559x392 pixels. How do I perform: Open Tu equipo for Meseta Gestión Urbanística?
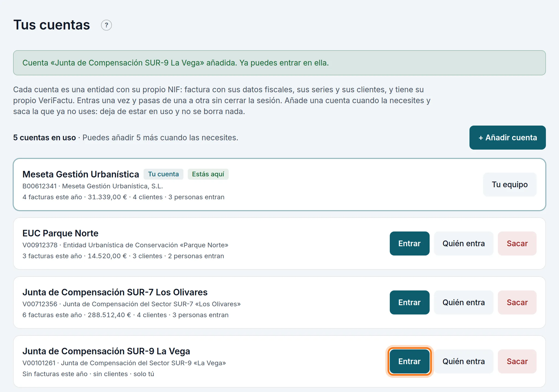pyautogui.click(x=510, y=185)
